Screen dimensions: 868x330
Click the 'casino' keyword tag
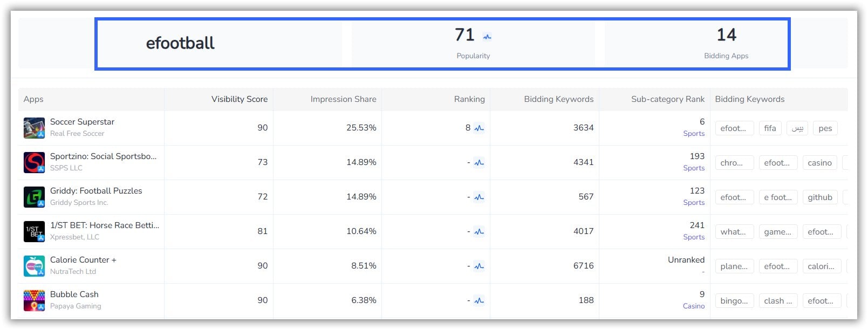click(819, 163)
